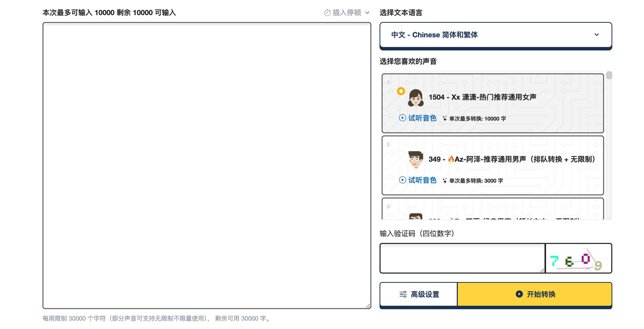Click male avatar of Az-阿泽 voice
The width and height of the screenshot is (644, 329).
pyautogui.click(x=415, y=160)
